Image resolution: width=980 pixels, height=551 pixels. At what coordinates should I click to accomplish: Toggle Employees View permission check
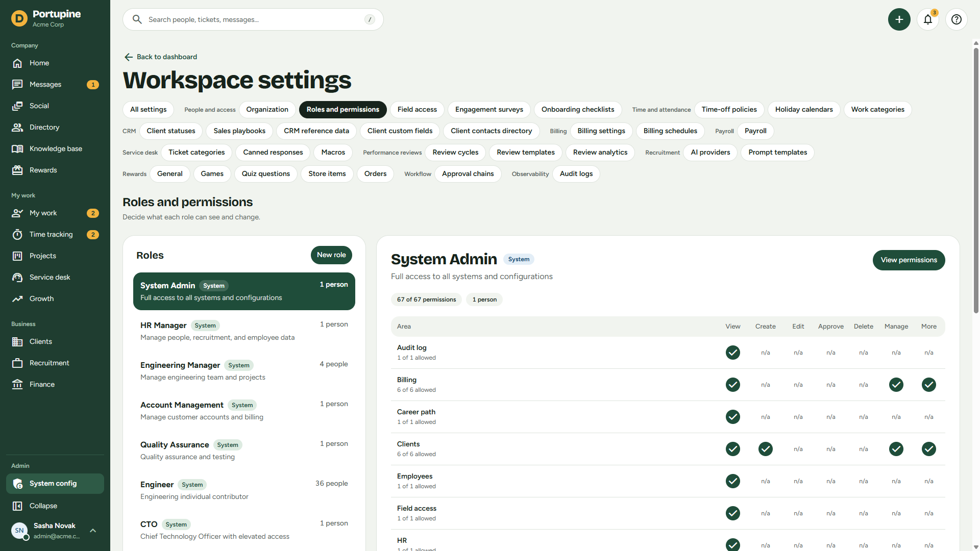733,481
